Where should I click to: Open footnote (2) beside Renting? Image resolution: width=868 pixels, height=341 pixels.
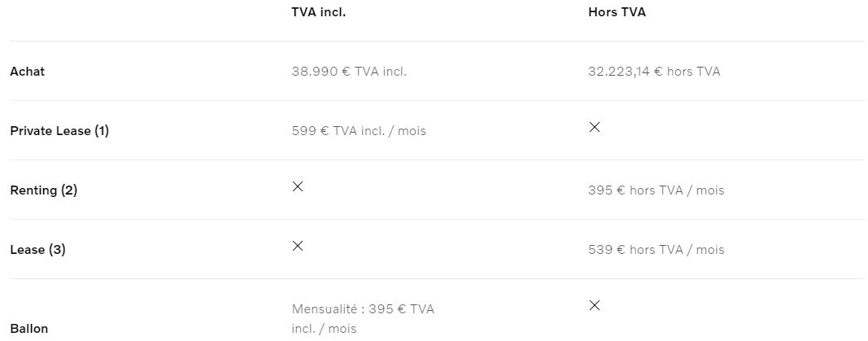coord(69,190)
